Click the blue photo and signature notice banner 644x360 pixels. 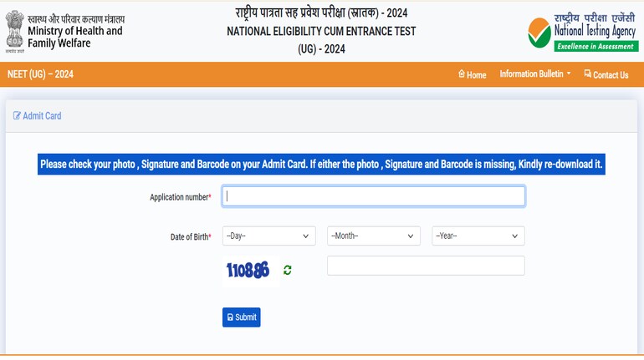click(x=322, y=164)
